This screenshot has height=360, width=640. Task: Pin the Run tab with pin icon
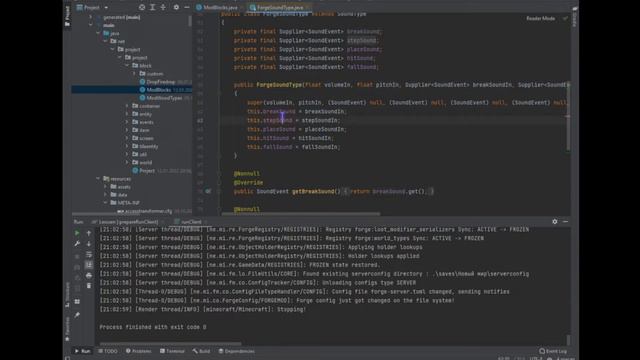[77, 315]
